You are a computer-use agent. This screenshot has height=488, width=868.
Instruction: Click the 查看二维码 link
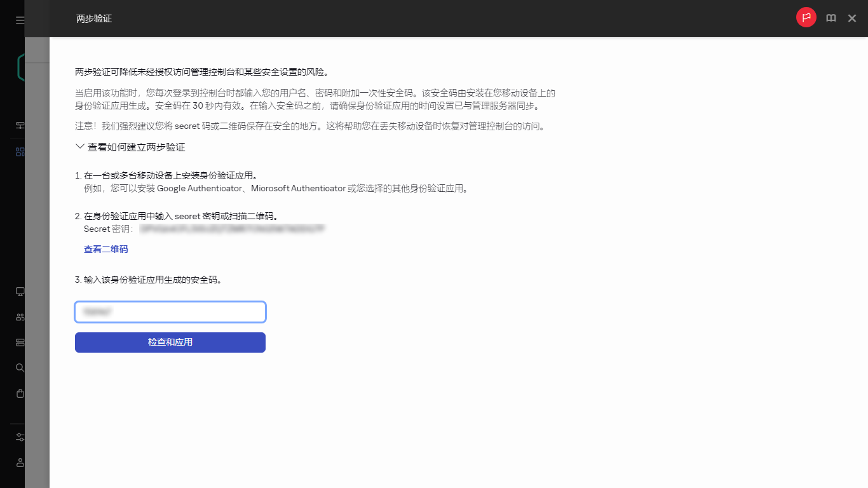coord(105,248)
